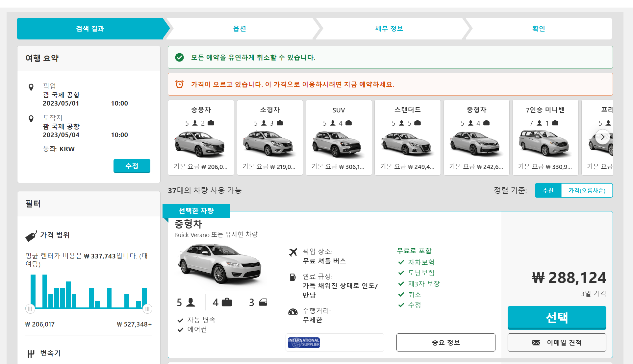Sort results by 추천

tap(548, 190)
